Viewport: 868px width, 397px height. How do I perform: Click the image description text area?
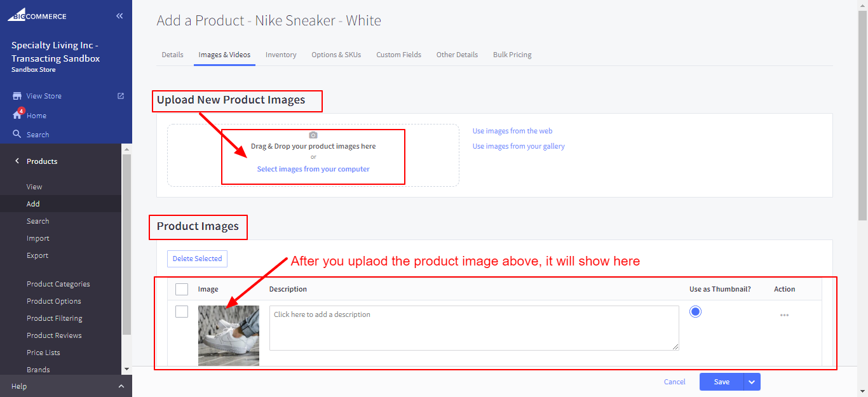click(474, 328)
